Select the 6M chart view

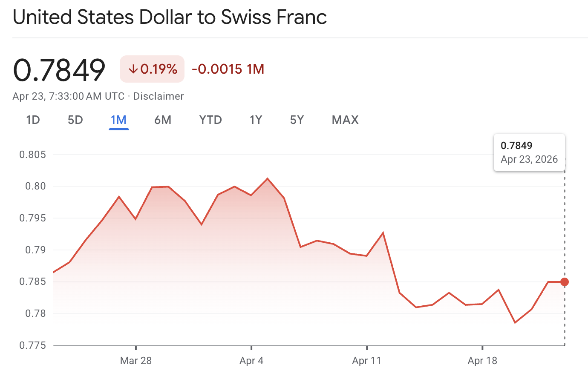(x=162, y=120)
